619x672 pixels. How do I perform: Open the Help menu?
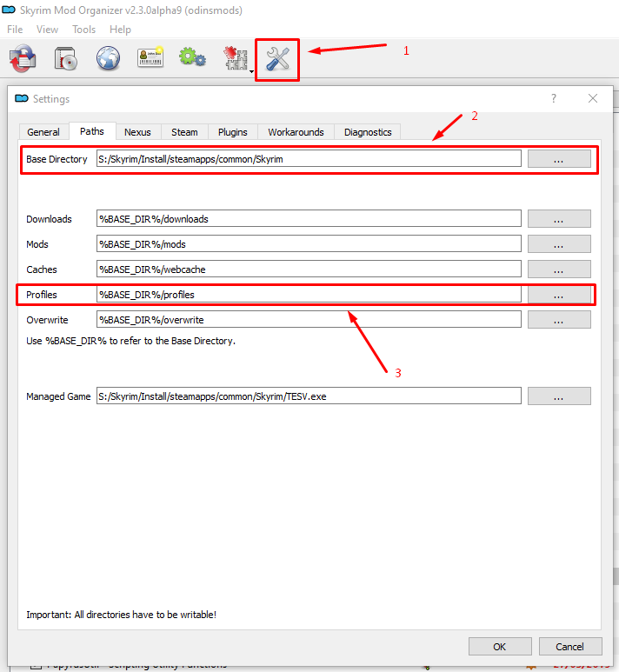point(120,30)
